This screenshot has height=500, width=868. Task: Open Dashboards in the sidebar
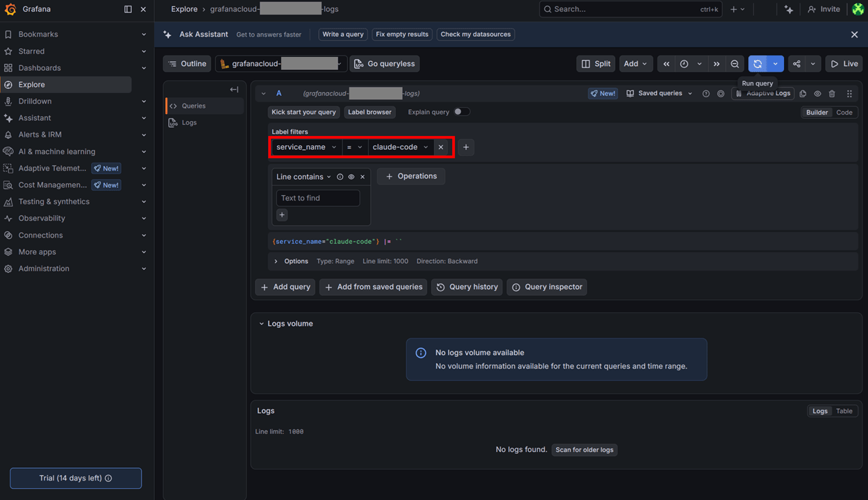click(40, 68)
